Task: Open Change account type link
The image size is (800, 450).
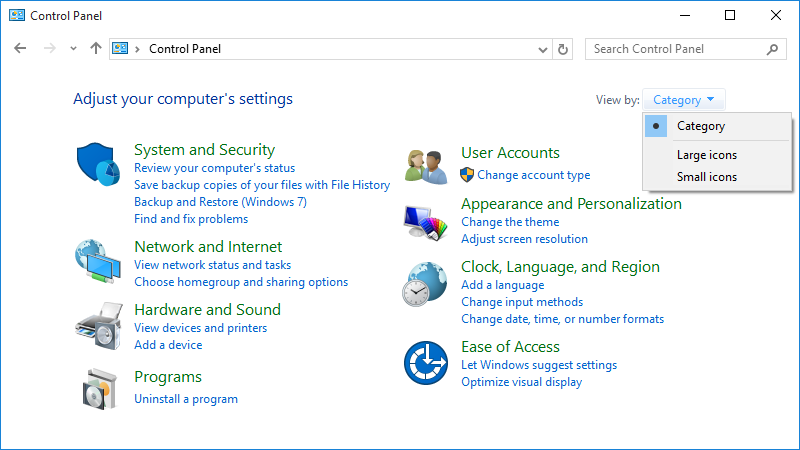Action: coord(533,175)
